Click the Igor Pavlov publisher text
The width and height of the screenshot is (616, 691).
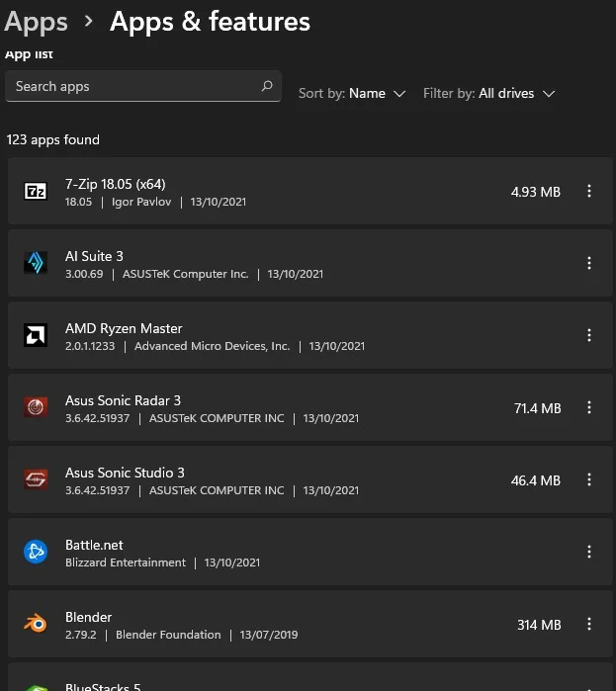(x=141, y=202)
